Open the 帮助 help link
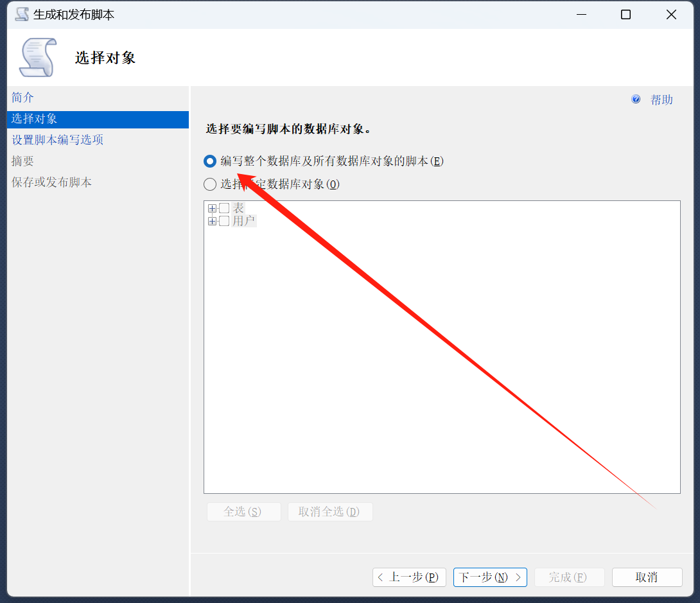 click(x=661, y=100)
